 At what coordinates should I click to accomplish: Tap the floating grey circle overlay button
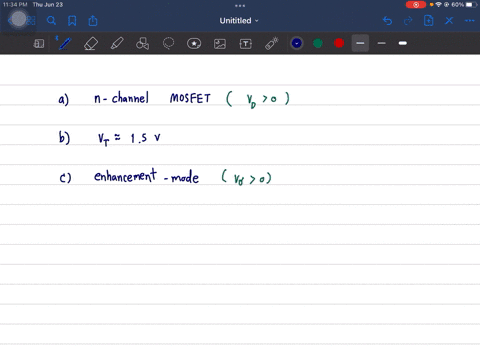(x=19, y=19)
